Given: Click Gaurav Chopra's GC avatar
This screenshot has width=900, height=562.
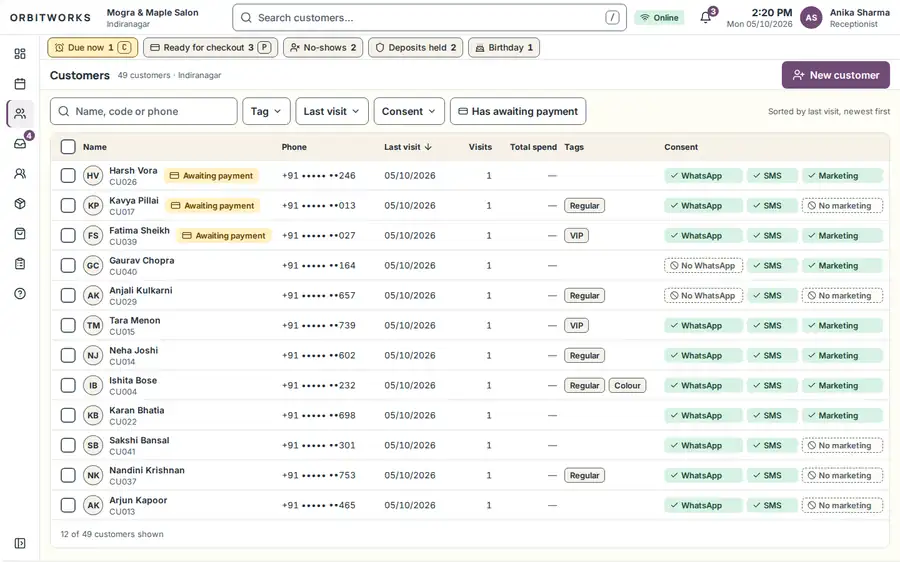Looking at the screenshot, I should 93,266.
